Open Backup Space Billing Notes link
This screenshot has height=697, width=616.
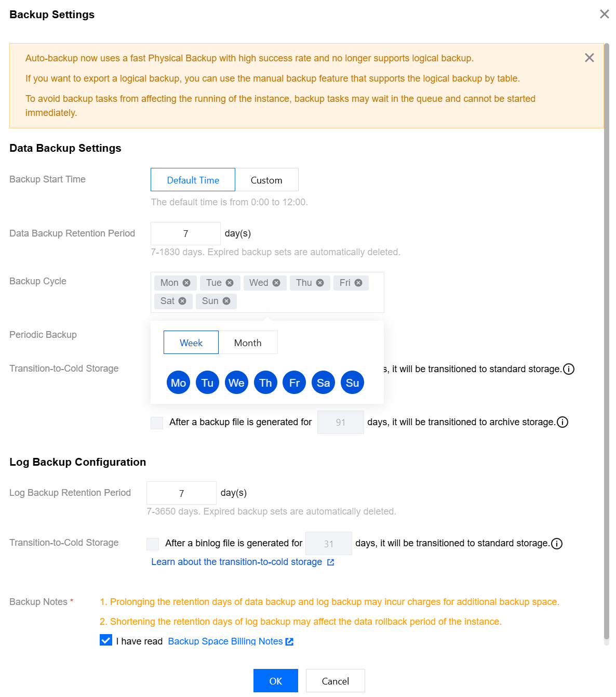(x=225, y=641)
